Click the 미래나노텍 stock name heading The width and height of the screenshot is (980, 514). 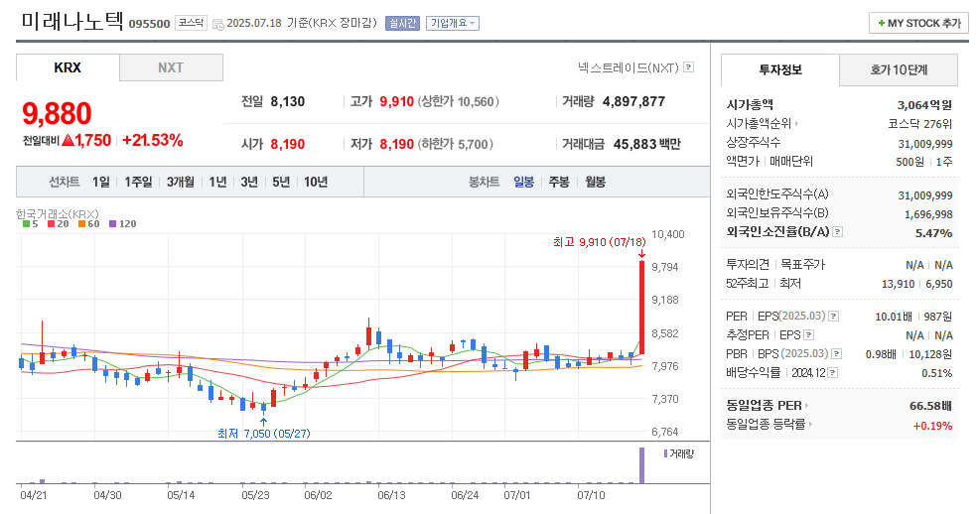tap(71, 21)
